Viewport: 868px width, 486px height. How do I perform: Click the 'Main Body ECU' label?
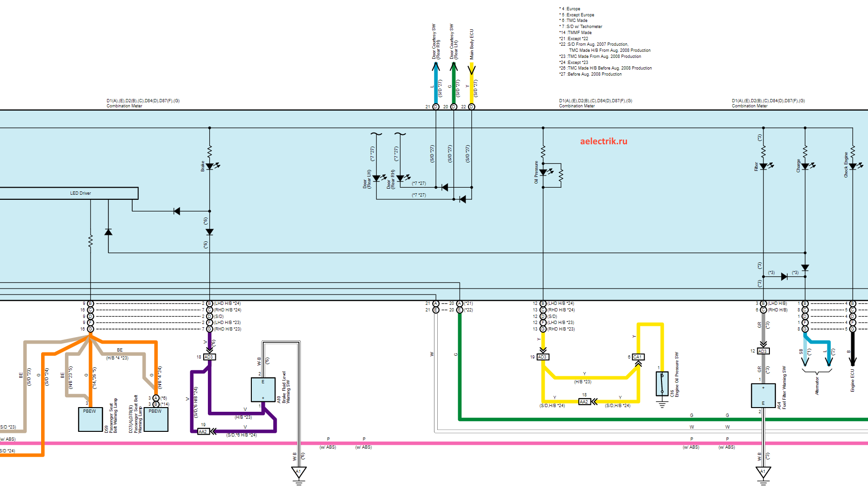(472, 44)
